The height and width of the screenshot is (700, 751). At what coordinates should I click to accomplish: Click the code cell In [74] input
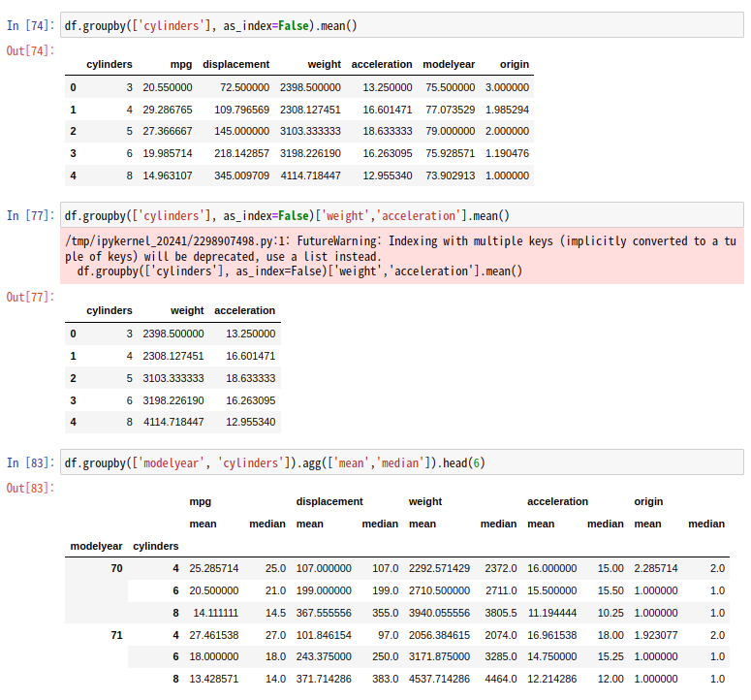pyautogui.click(x=402, y=25)
